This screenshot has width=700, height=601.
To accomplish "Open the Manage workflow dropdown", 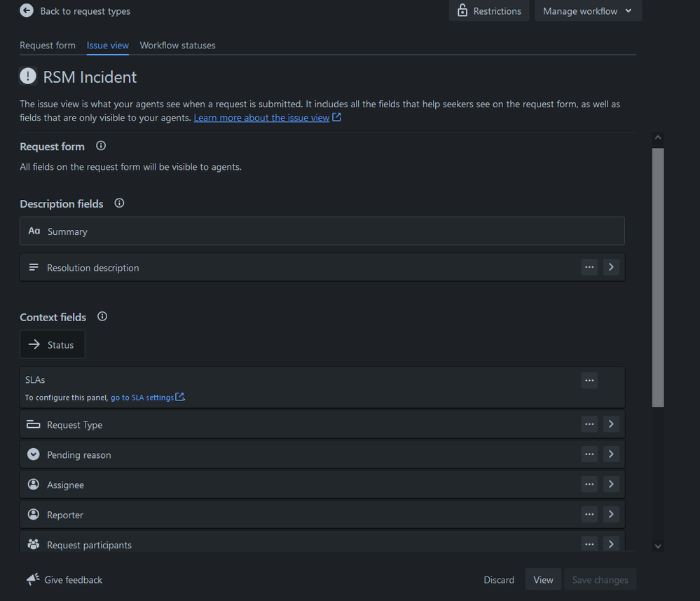I will click(588, 11).
